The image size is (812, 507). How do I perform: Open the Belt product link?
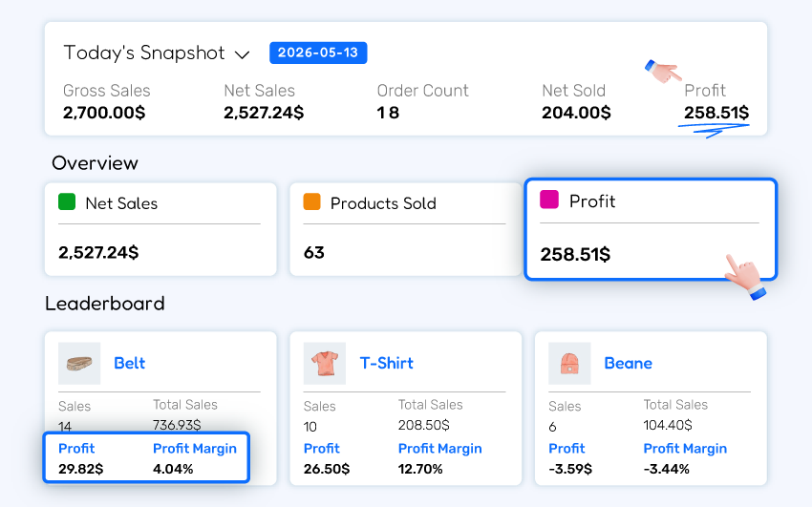130,363
